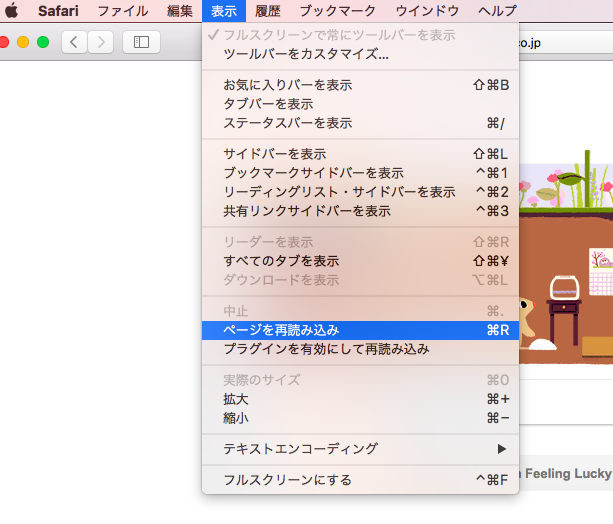Open the ブックマーク menu
This screenshot has height=524, width=613.
(x=338, y=11)
